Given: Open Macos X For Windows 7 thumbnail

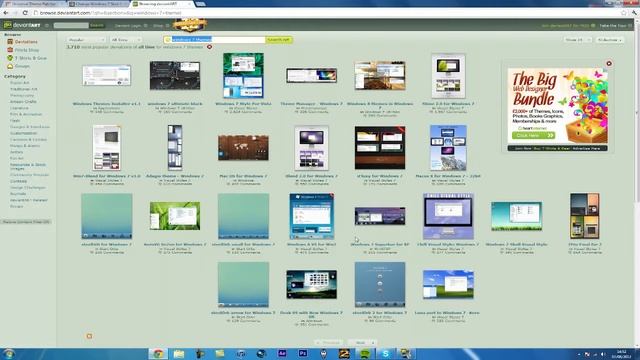Looking at the screenshot, I should [448, 148].
